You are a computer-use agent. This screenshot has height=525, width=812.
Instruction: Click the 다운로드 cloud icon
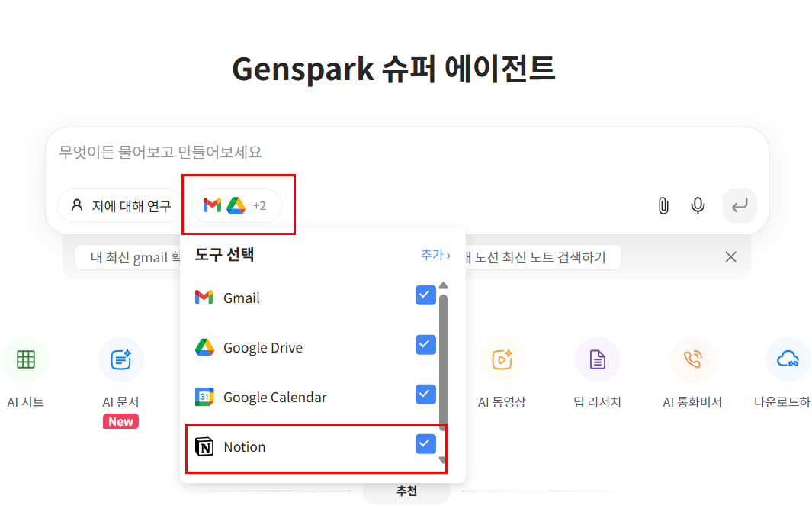tap(788, 359)
